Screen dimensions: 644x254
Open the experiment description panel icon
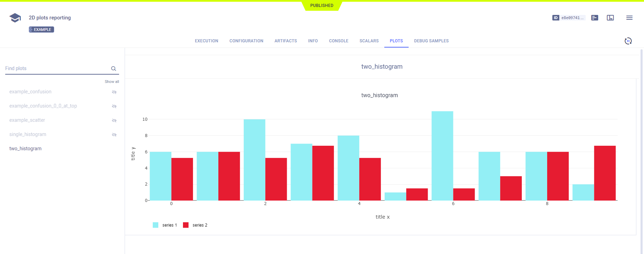click(595, 18)
